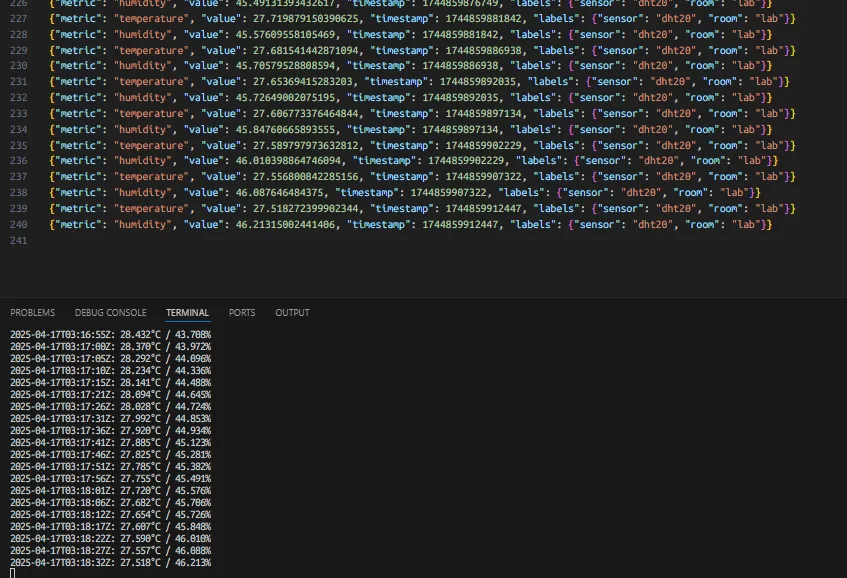Open the OUTPUT panel tab

click(x=292, y=313)
